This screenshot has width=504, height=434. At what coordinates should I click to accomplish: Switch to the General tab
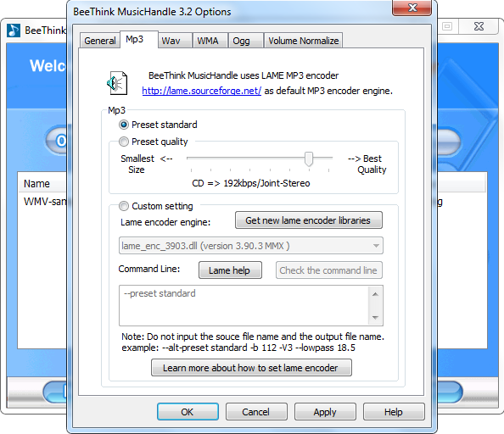coord(100,41)
